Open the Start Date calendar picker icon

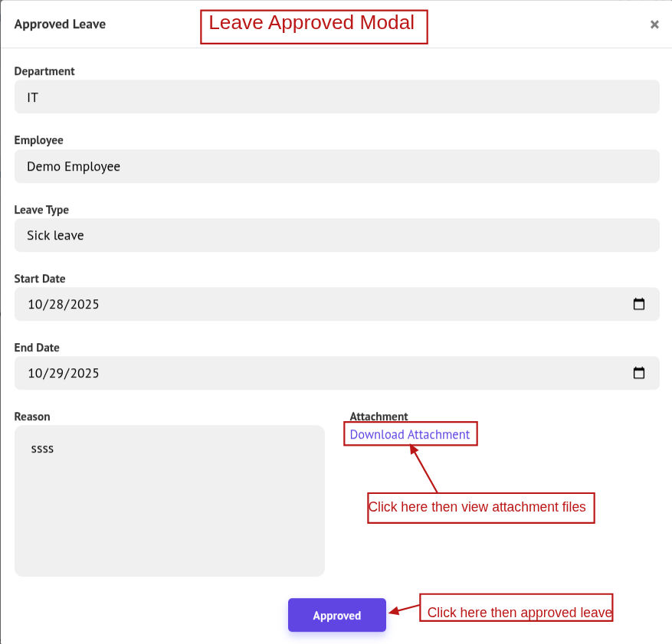click(639, 304)
